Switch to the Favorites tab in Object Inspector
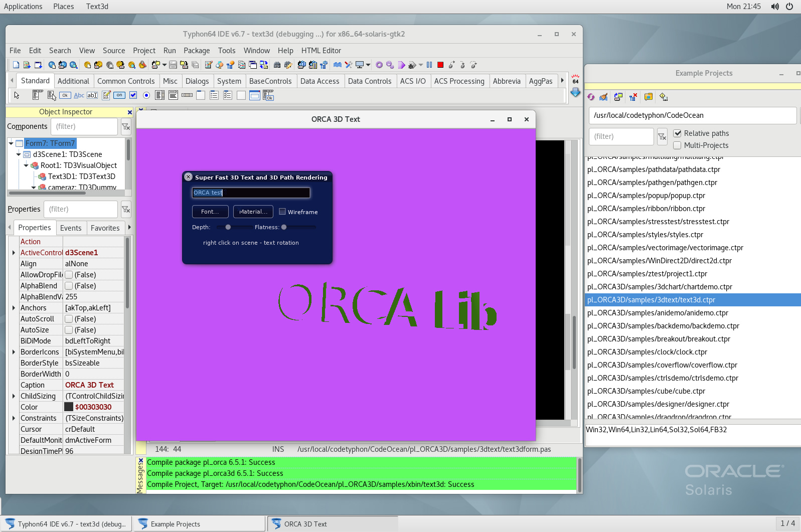The width and height of the screenshot is (801, 532). pyautogui.click(x=105, y=228)
